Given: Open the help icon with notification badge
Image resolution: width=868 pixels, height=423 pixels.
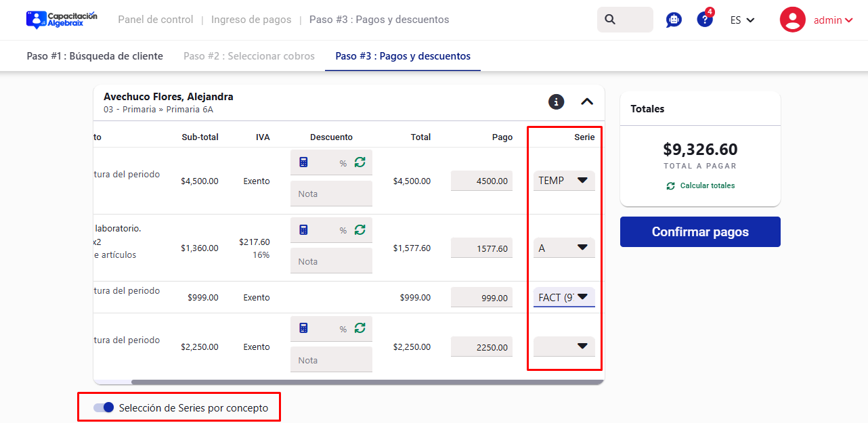Looking at the screenshot, I should (x=705, y=20).
